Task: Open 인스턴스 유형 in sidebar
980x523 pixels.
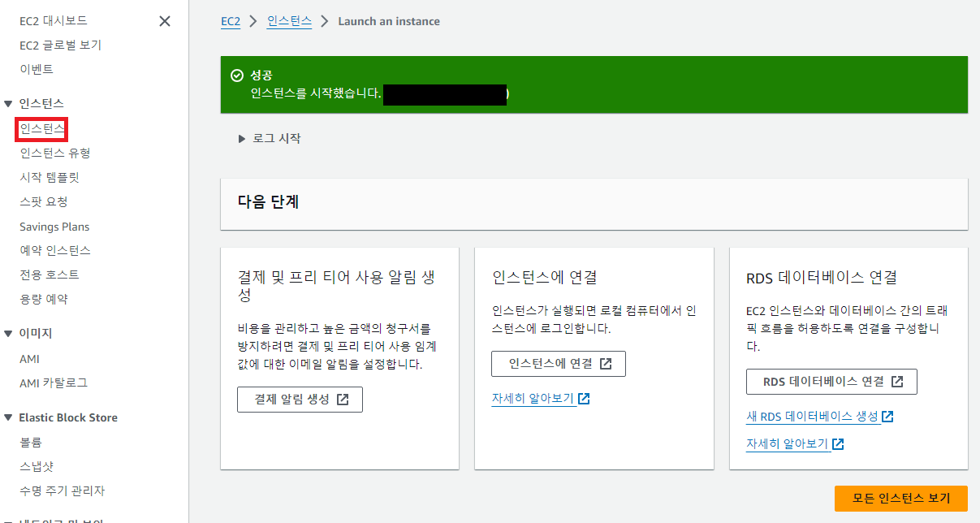Action: tap(55, 153)
